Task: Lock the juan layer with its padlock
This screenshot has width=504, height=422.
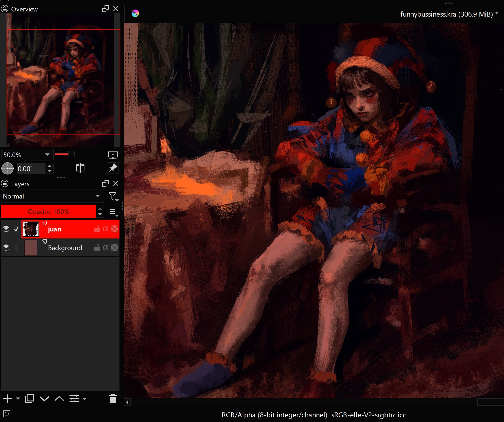Action: point(97,229)
